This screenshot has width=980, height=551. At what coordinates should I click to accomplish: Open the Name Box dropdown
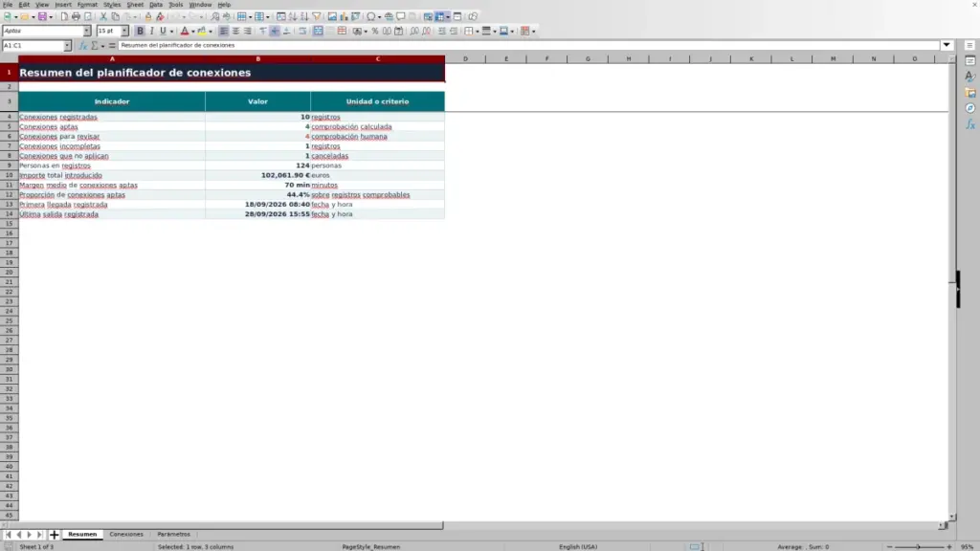point(67,45)
